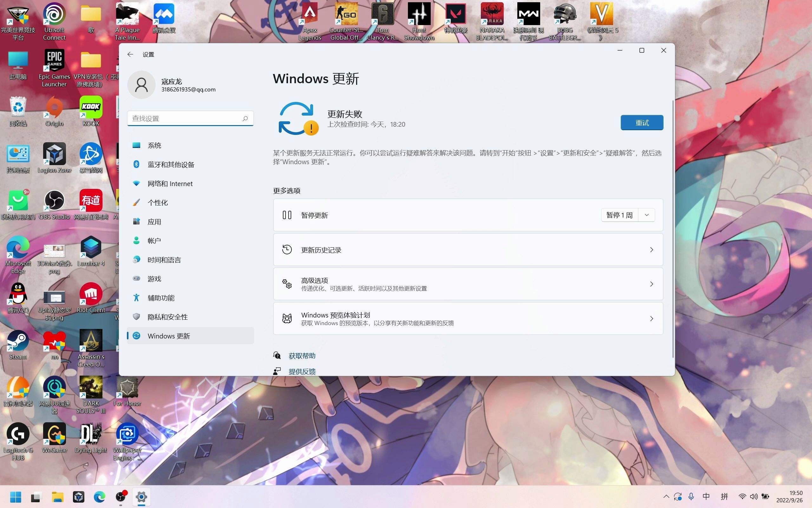The image size is (812, 508).
Task: Click the 重试 button
Action: click(642, 123)
